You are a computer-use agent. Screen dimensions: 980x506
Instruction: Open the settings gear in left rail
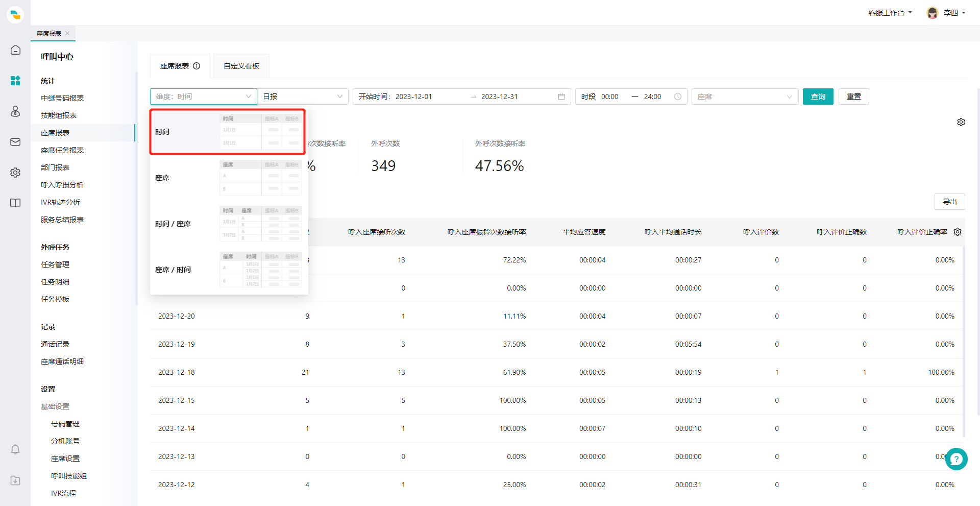tap(15, 172)
